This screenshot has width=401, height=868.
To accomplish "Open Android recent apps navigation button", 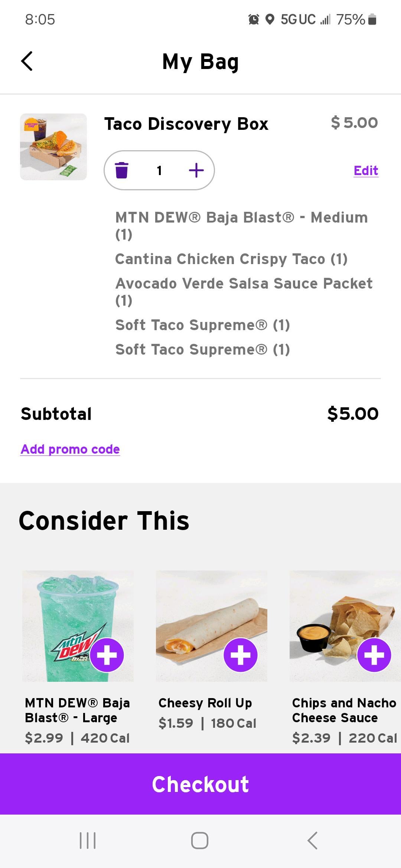I will (x=88, y=840).
